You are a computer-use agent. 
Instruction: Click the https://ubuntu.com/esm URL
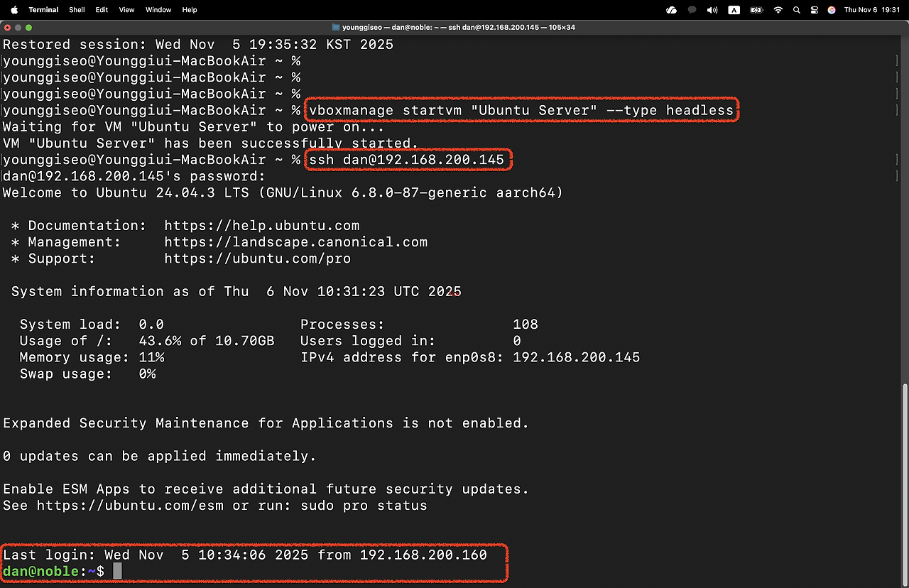[x=131, y=506]
